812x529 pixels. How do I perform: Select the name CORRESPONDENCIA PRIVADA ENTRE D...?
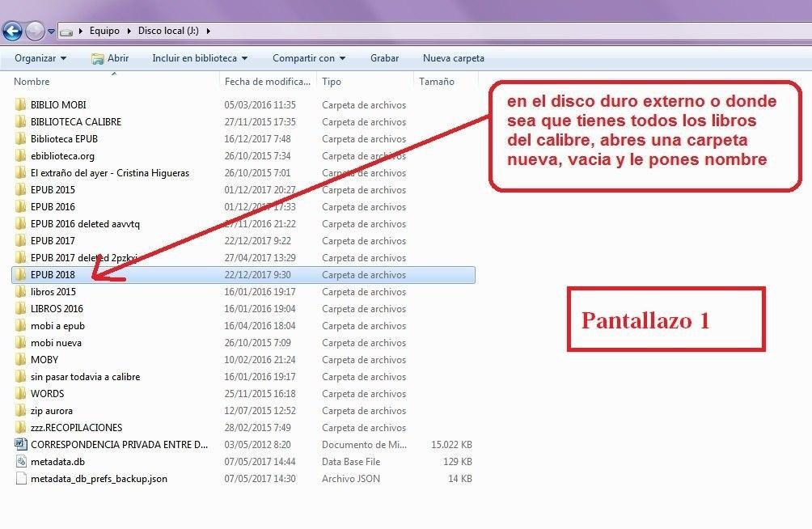[x=119, y=444]
